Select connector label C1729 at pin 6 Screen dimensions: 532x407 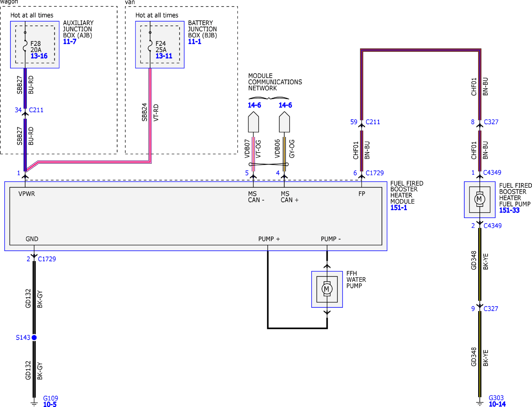(375, 173)
